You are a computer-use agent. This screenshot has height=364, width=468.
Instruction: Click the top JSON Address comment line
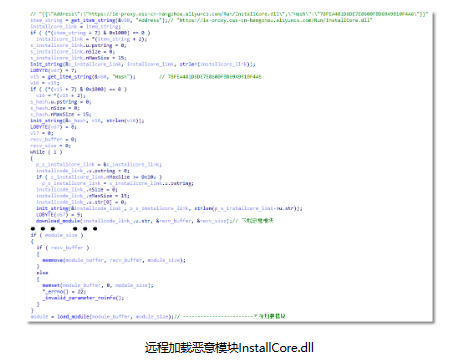229,14
